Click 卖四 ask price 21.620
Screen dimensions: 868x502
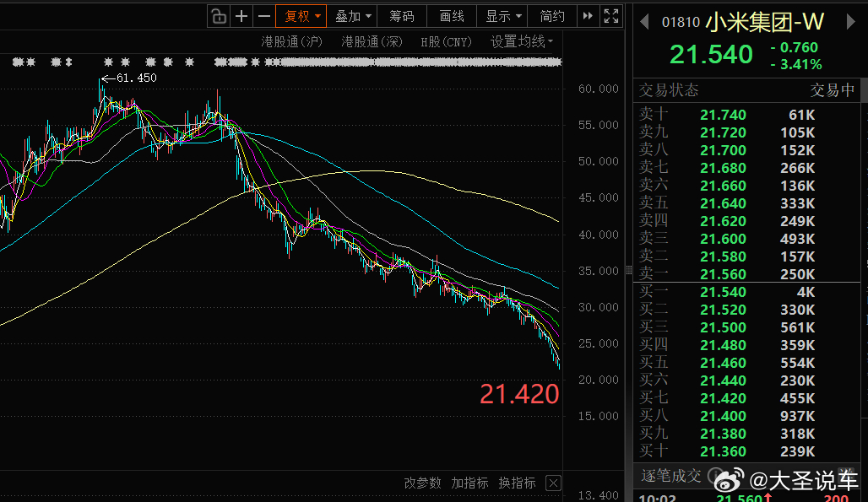pos(723,221)
